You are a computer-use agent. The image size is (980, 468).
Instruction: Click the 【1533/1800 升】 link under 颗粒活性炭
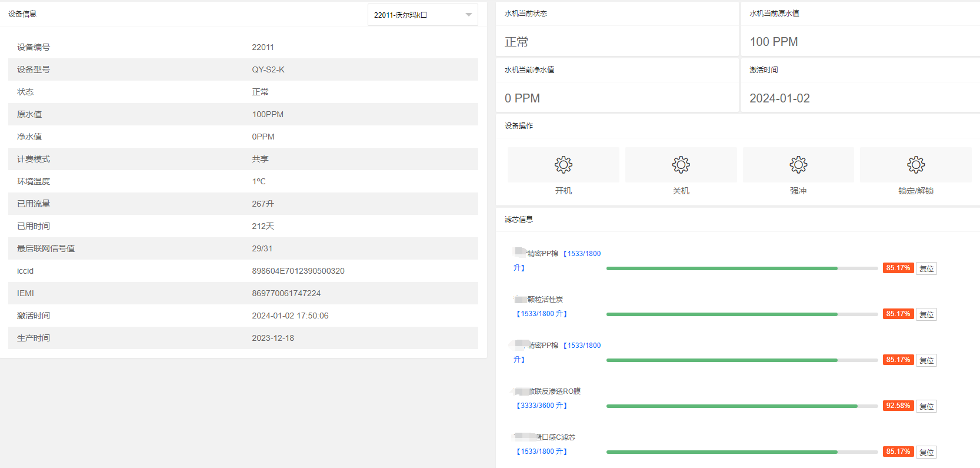[542, 314]
